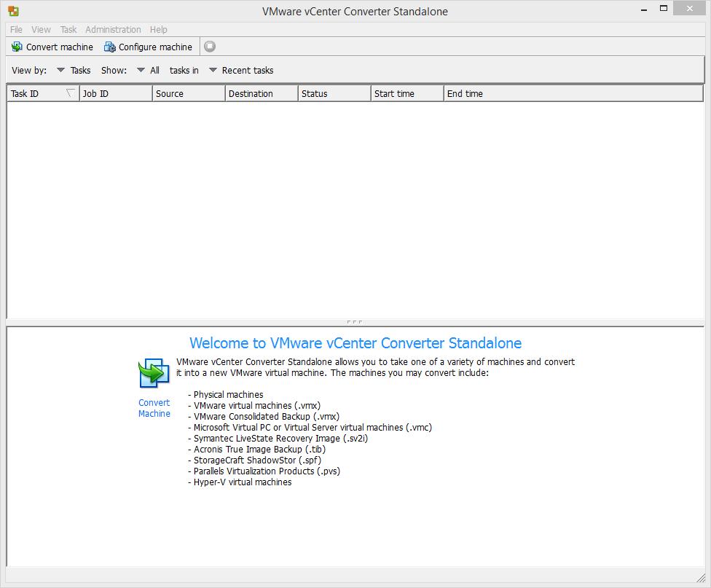
Task: Sort by the Start time column header
Action: (407, 93)
